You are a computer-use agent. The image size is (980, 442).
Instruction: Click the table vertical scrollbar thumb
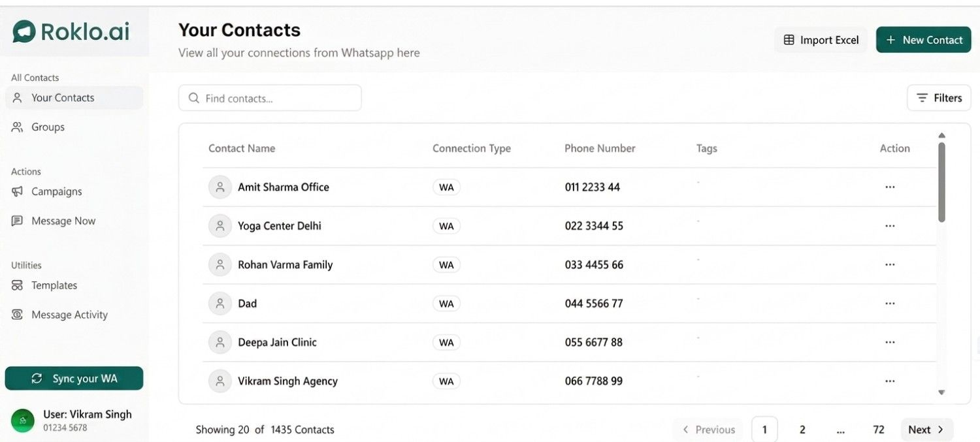[x=941, y=182]
